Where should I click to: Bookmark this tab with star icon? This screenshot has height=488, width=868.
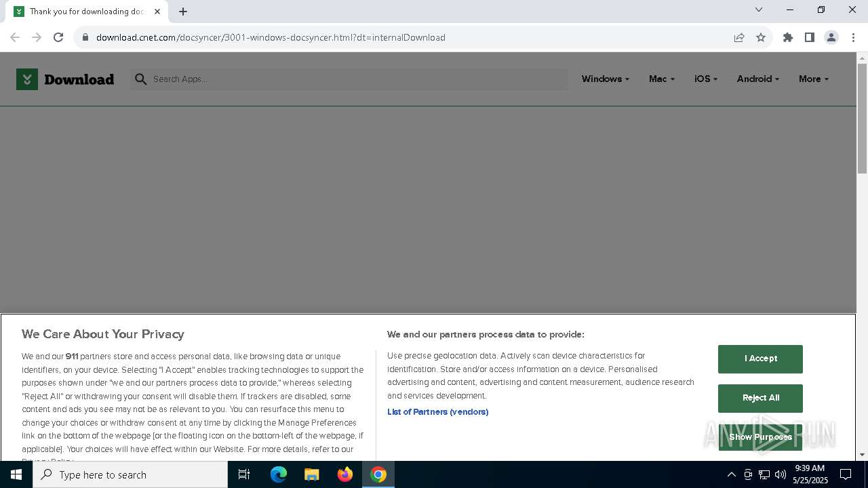coord(761,37)
